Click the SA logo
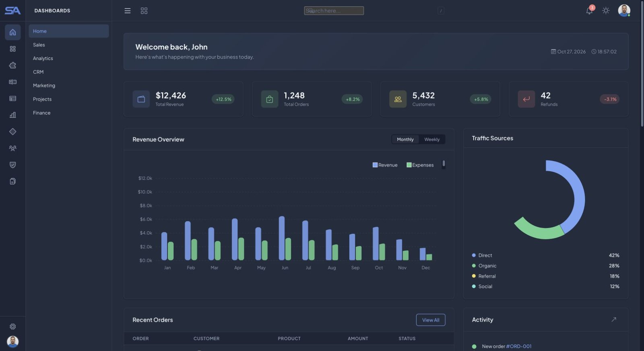Image resolution: width=644 pixels, height=351 pixels. (12, 10)
